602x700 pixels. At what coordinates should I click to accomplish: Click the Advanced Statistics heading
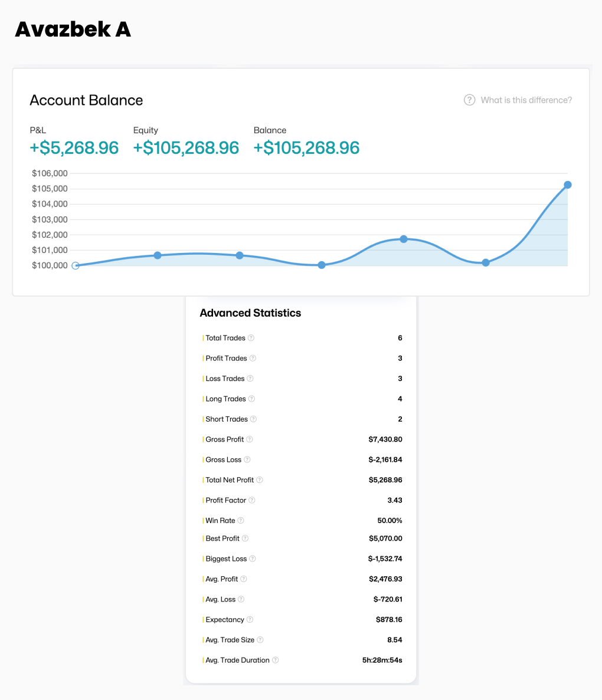point(250,313)
